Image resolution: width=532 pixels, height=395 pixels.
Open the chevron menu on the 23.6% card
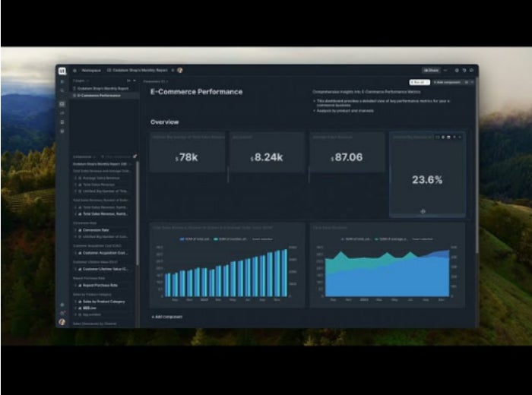point(460,137)
